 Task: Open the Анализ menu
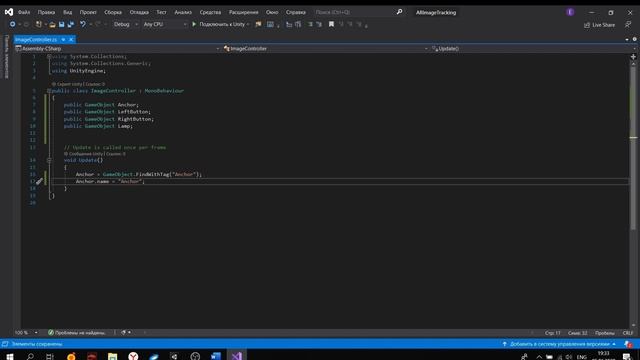click(183, 12)
